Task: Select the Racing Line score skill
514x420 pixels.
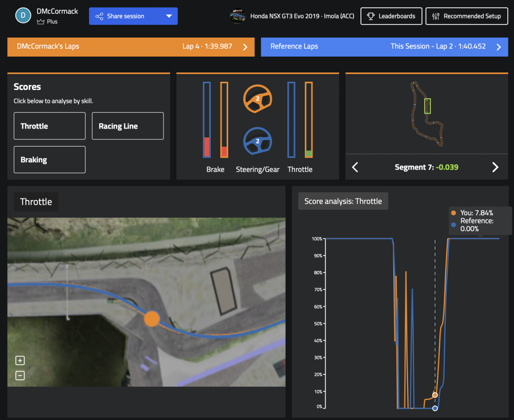Action: [128, 126]
